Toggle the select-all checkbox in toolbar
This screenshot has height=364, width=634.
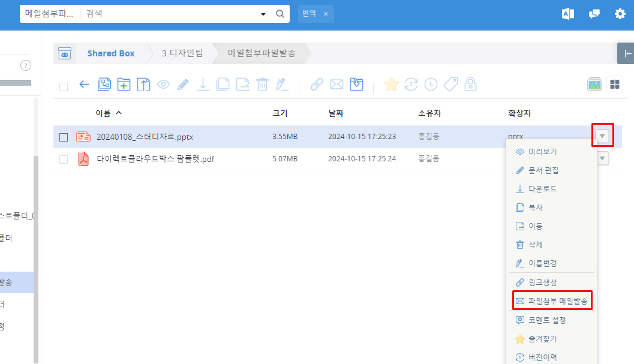click(64, 87)
